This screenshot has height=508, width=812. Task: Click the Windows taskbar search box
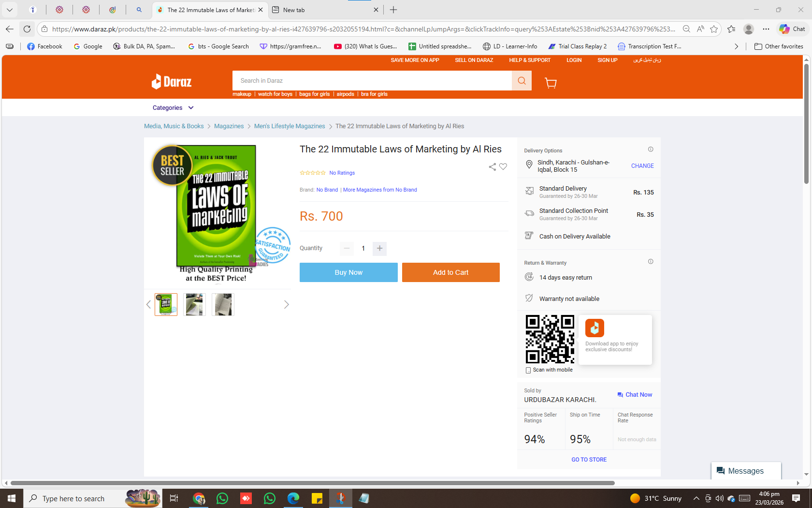[x=92, y=498]
